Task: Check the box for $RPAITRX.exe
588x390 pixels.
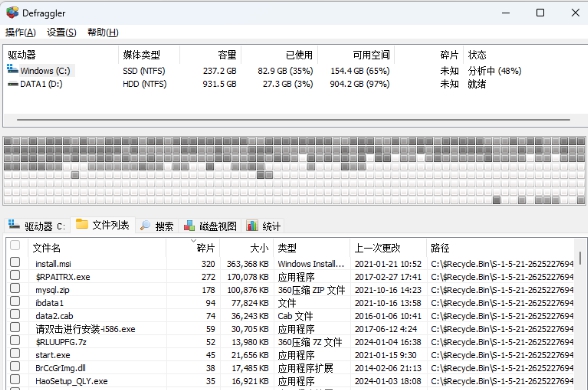Action: click(15, 275)
